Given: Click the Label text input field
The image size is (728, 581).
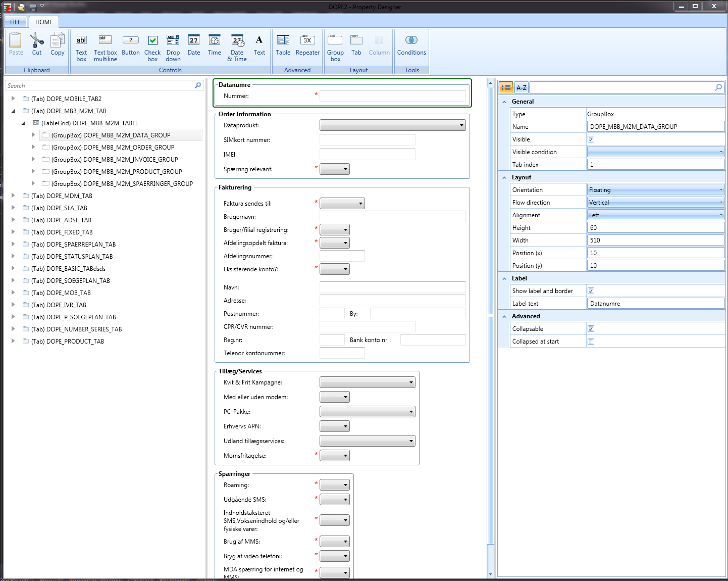Looking at the screenshot, I should click(x=655, y=304).
